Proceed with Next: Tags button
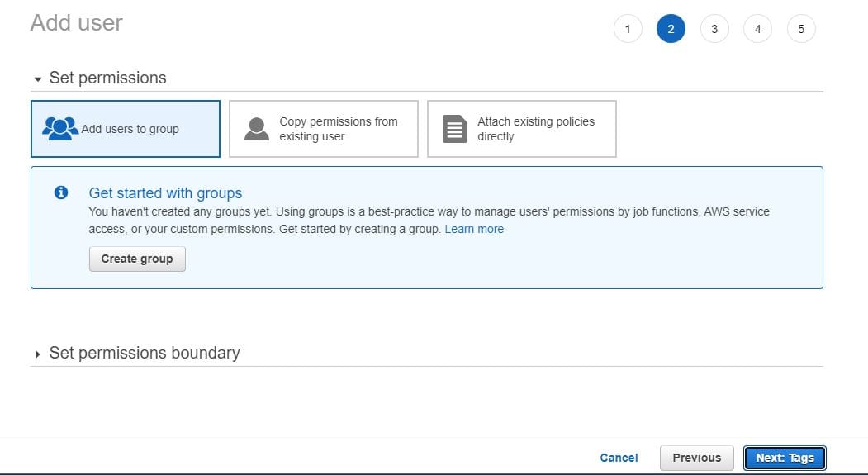The image size is (868, 475). (785, 458)
